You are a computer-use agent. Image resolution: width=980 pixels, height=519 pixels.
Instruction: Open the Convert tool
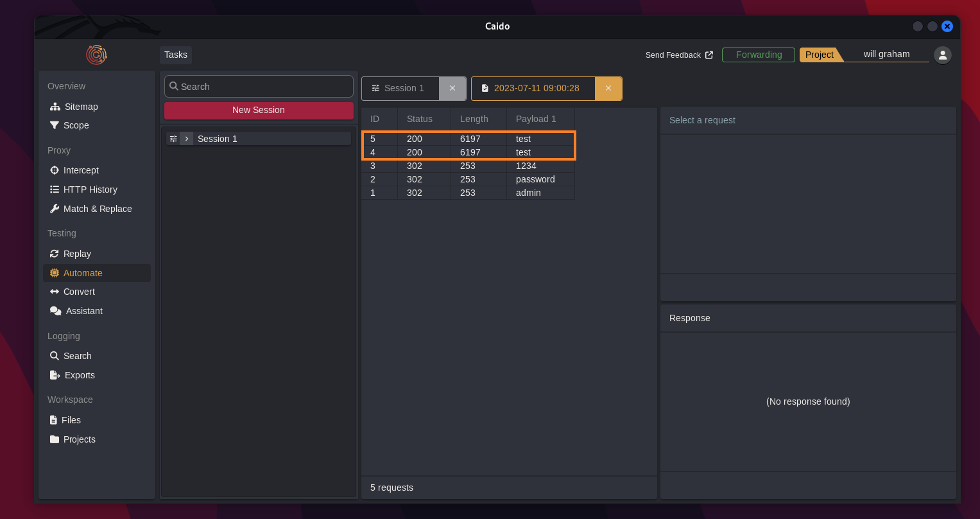[x=97, y=292]
